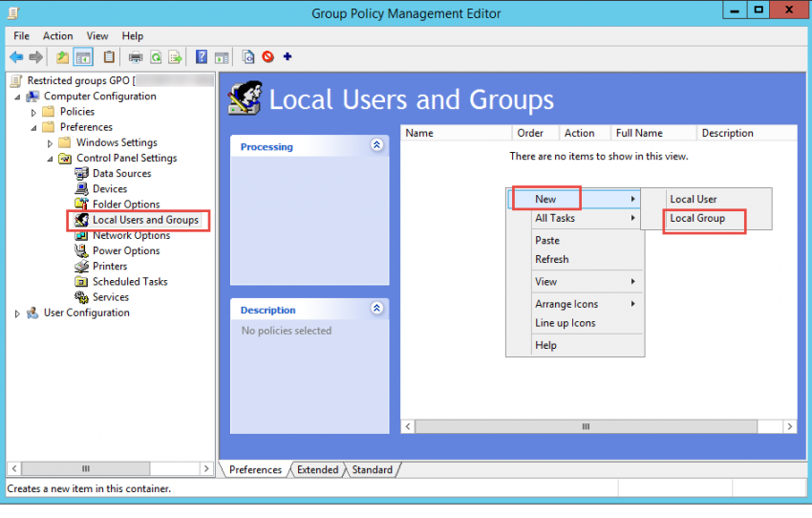This screenshot has height=518, width=812.
Task: Select Refresh in the context menu
Action: click(552, 259)
